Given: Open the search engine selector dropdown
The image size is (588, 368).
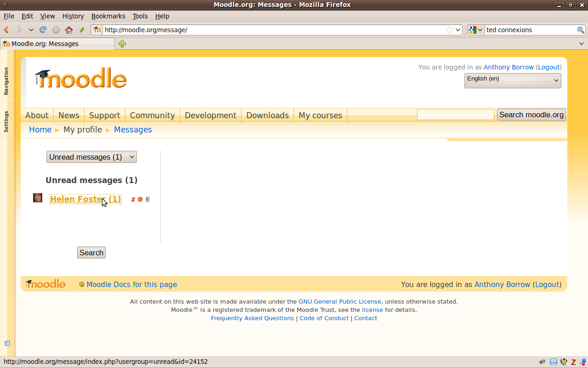Looking at the screenshot, I should coord(476,30).
